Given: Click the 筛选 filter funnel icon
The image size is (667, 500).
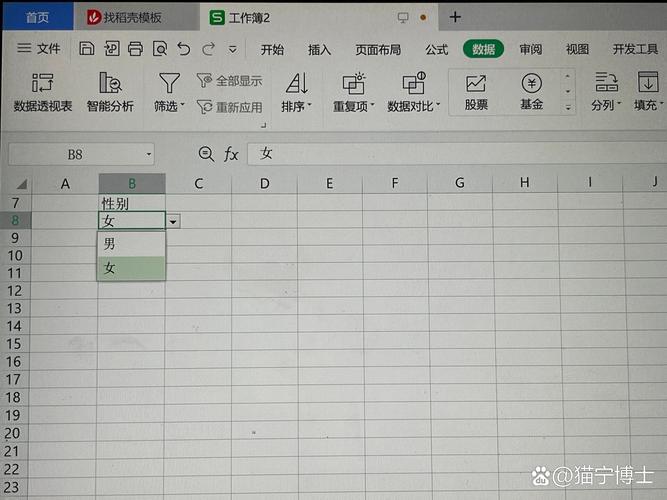Looking at the screenshot, I should coord(169,83).
